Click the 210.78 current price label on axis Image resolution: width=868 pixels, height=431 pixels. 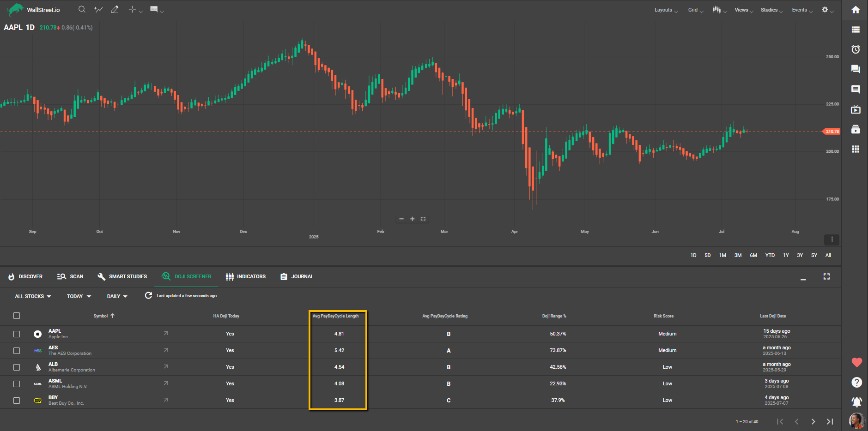832,132
